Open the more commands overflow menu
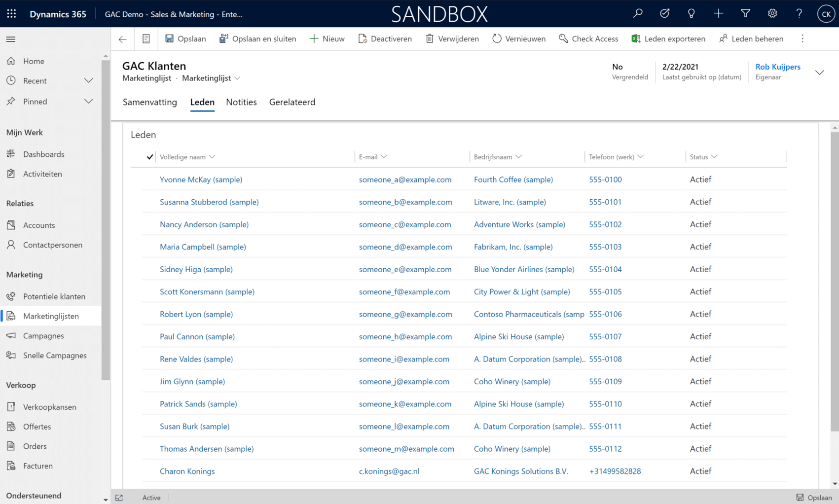Screen dimensions: 839x504 coord(803,38)
